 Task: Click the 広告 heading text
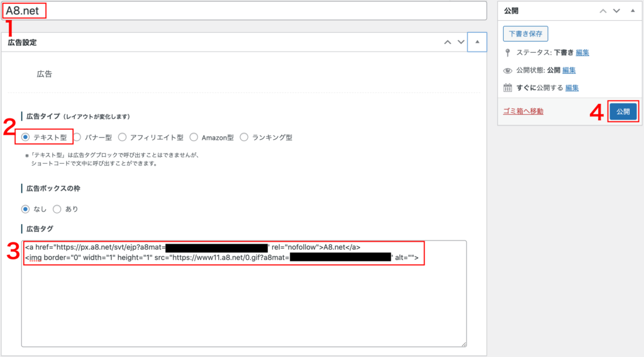pyautogui.click(x=45, y=74)
